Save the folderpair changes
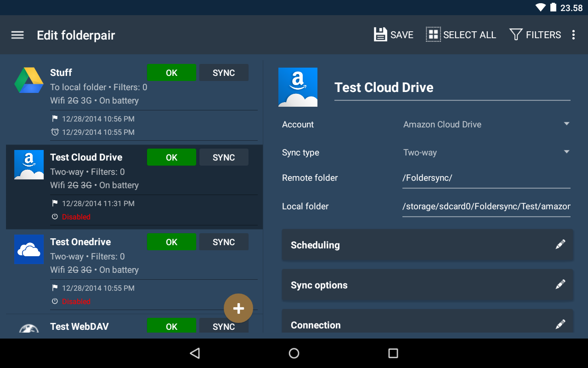Image resolution: width=588 pixels, height=368 pixels. coord(393,34)
